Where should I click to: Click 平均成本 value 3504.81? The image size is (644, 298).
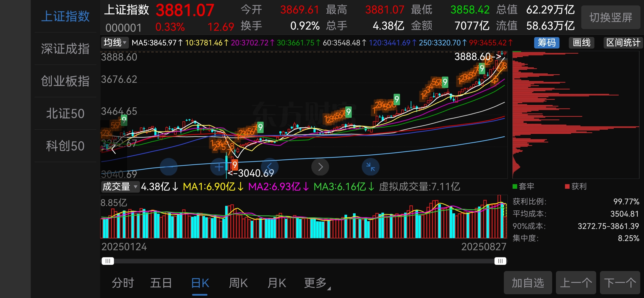pyautogui.click(x=625, y=214)
